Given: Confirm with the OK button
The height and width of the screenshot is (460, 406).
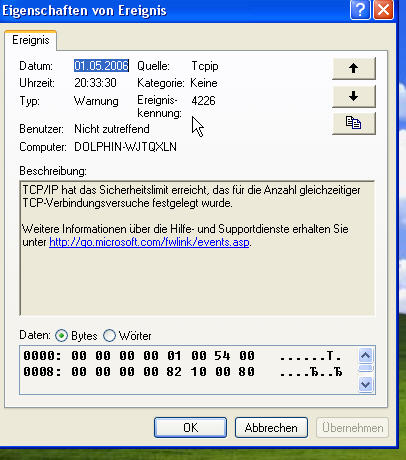Looking at the screenshot, I should [190, 428].
